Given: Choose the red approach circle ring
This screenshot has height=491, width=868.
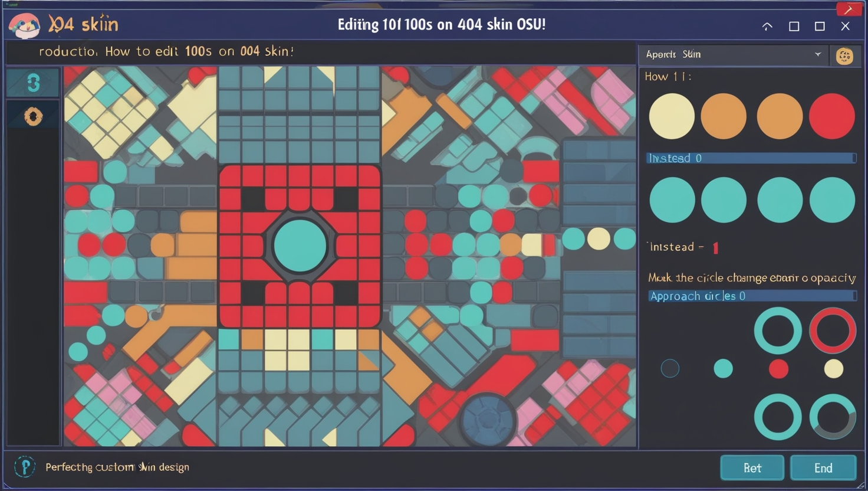Looking at the screenshot, I should coord(832,330).
